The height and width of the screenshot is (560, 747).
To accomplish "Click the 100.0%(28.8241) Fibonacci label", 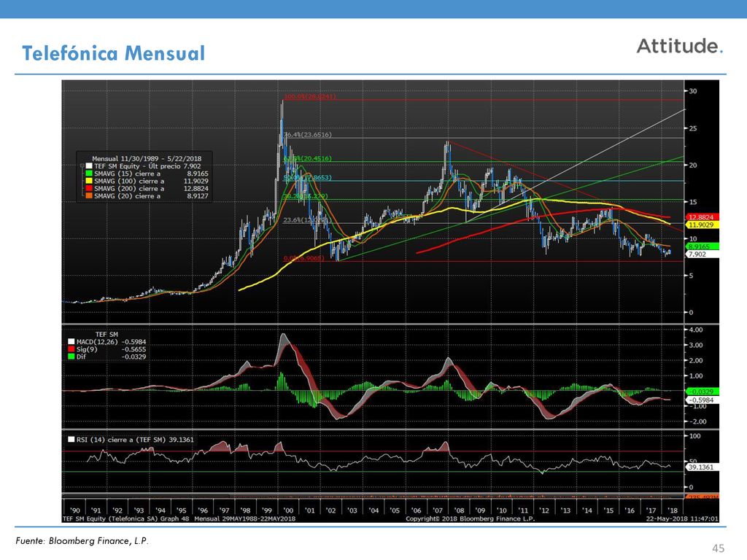I will click(309, 96).
